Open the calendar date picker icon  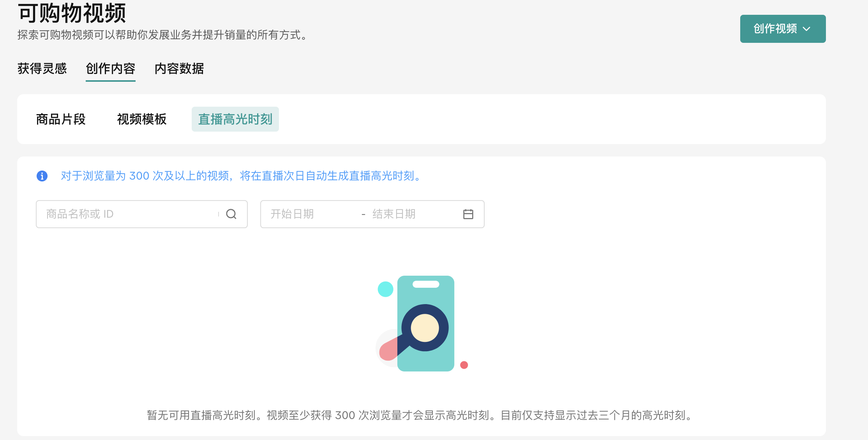[x=468, y=214]
